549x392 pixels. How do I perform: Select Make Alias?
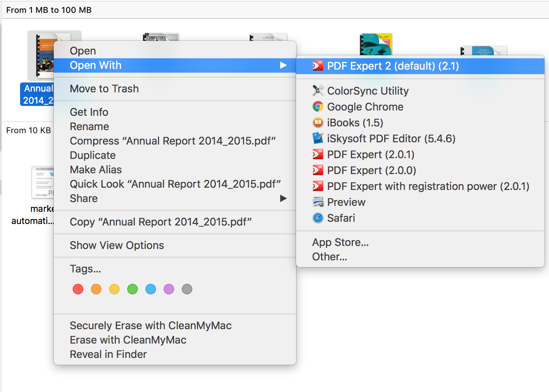[175, 170]
